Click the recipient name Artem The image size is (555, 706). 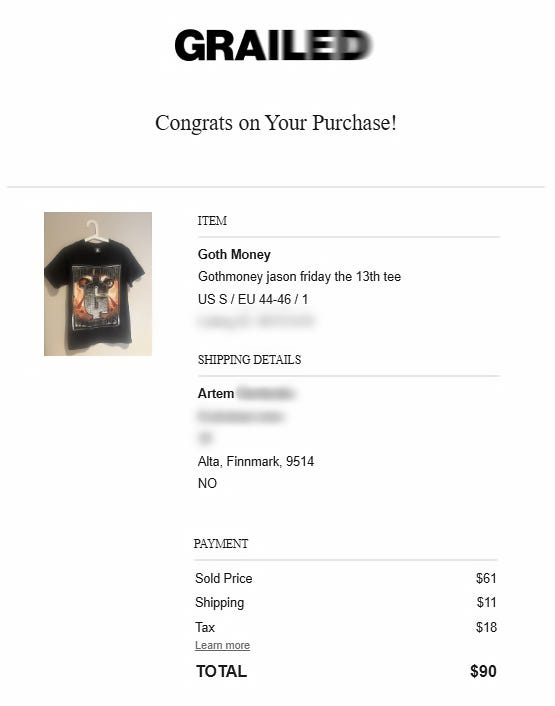(x=216, y=394)
